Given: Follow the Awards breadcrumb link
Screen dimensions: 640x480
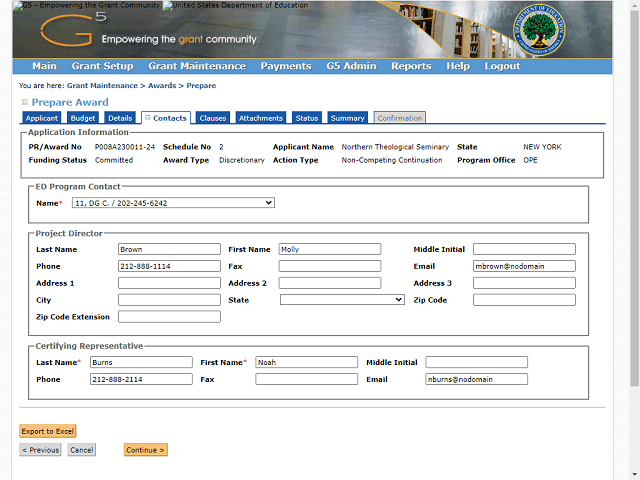Looking at the screenshot, I should pyautogui.click(x=162, y=86).
